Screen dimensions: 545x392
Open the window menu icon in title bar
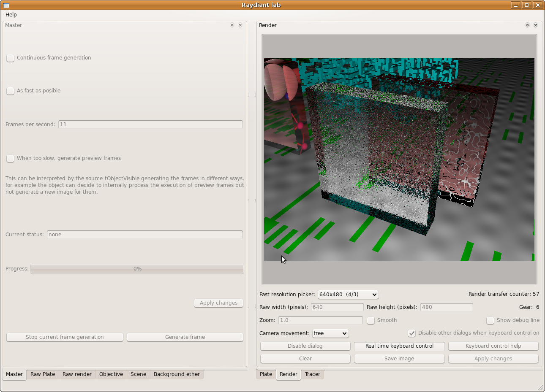pyautogui.click(x=6, y=5)
